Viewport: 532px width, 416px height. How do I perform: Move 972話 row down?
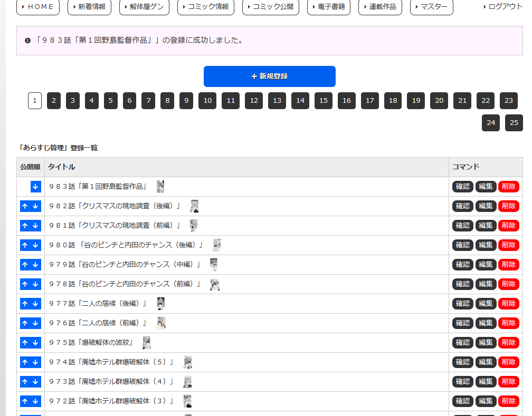[36, 401]
